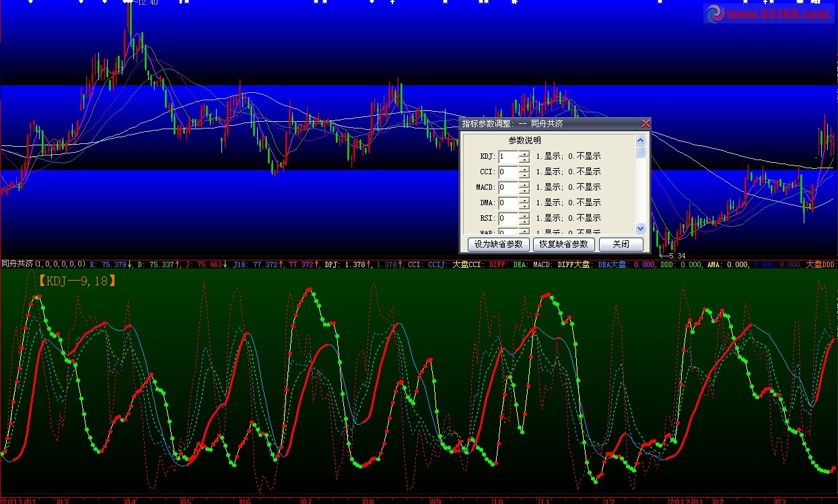Viewport: 838px width, 504px height.
Task: Select the RSI parameter input
Action: pyautogui.click(x=508, y=218)
